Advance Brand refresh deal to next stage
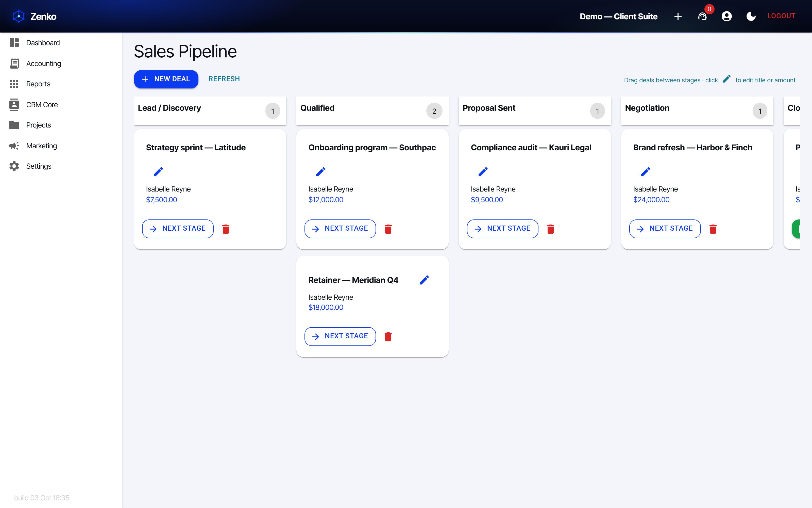 pyautogui.click(x=665, y=229)
